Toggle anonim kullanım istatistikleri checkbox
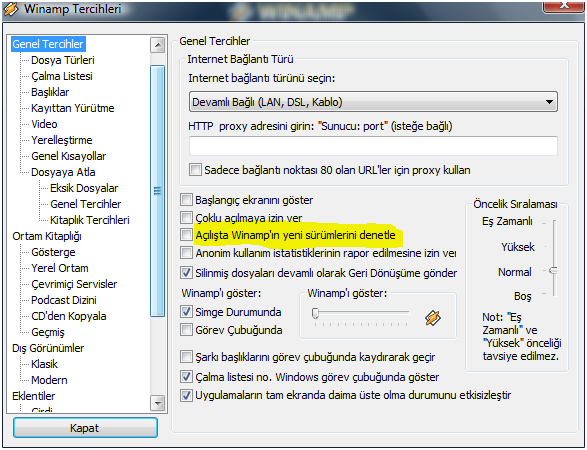 click(x=186, y=253)
